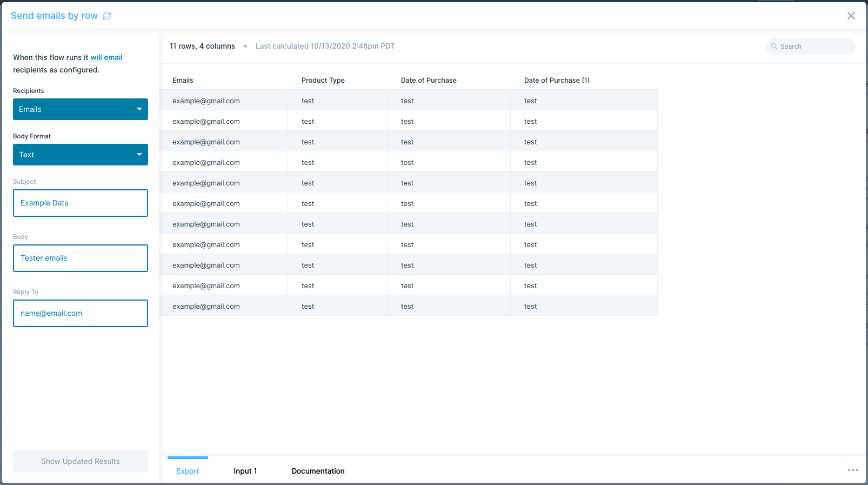Click the Emails column header

pos(183,80)
